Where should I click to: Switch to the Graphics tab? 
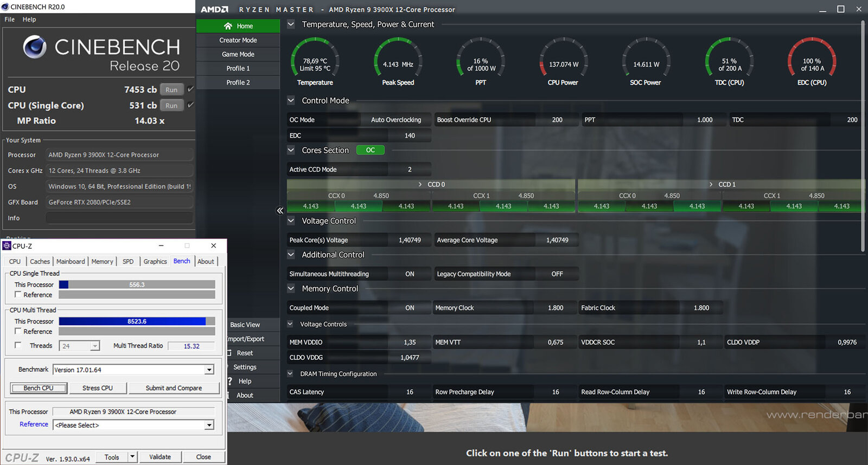155,261
